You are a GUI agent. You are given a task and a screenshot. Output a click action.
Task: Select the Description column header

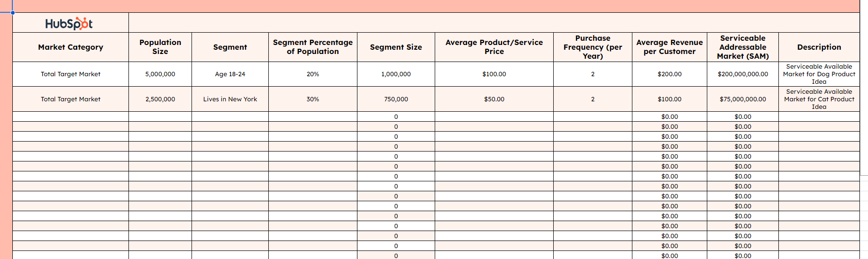pyautogui.click(x=819, y=47)
